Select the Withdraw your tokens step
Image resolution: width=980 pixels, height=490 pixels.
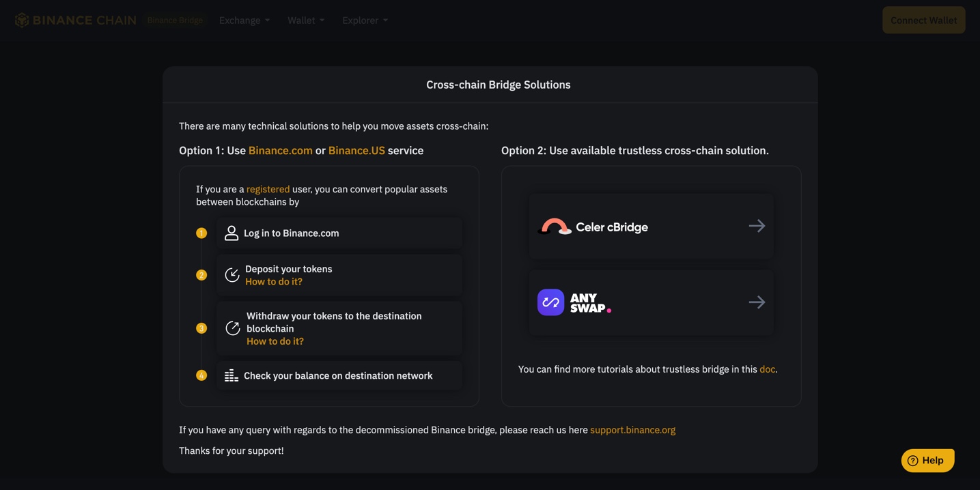click(339, 328)
